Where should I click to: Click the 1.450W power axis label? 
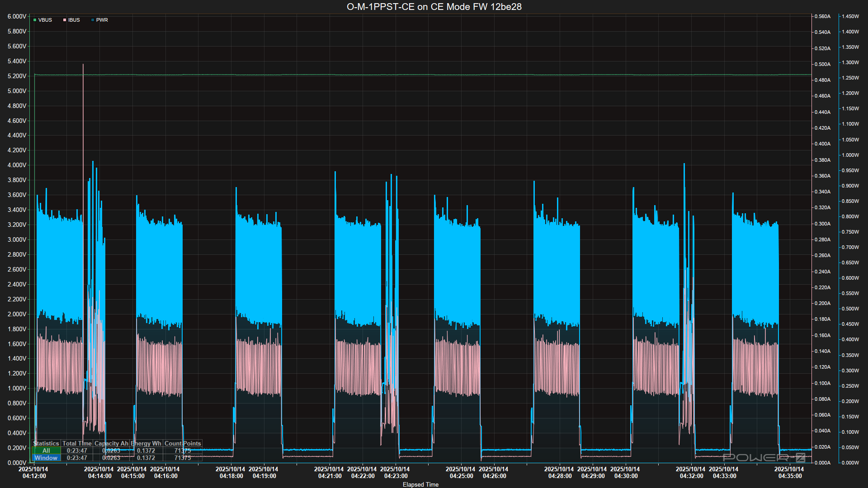tap(850, 16)
